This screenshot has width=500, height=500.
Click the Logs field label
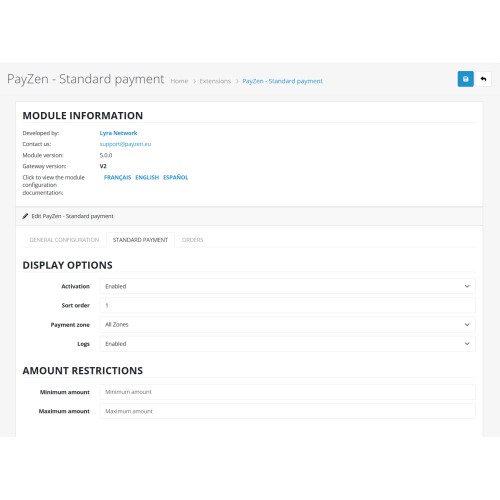pos(83,344)
